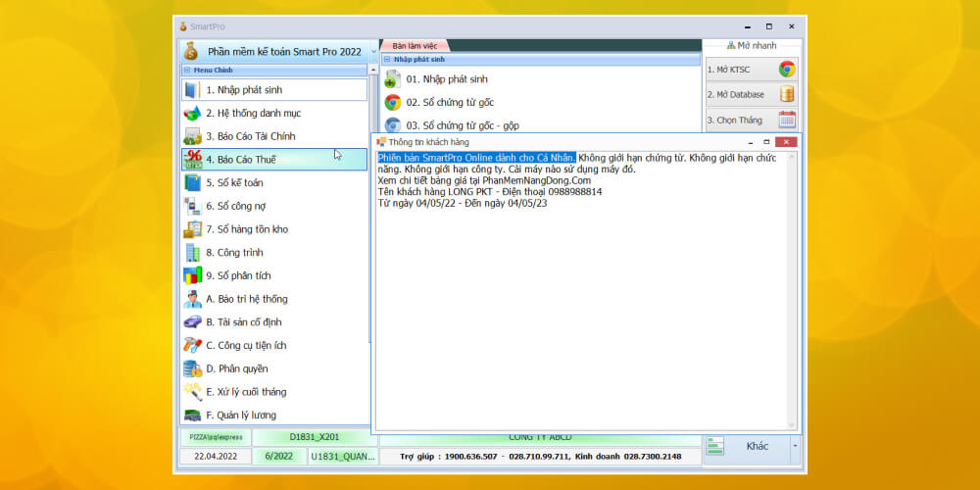This screenshot has width=980, height=490.
Task: Click the PIZZA\sqlexpress status cell
Action: pyautogui.click(x=216, y=437)
